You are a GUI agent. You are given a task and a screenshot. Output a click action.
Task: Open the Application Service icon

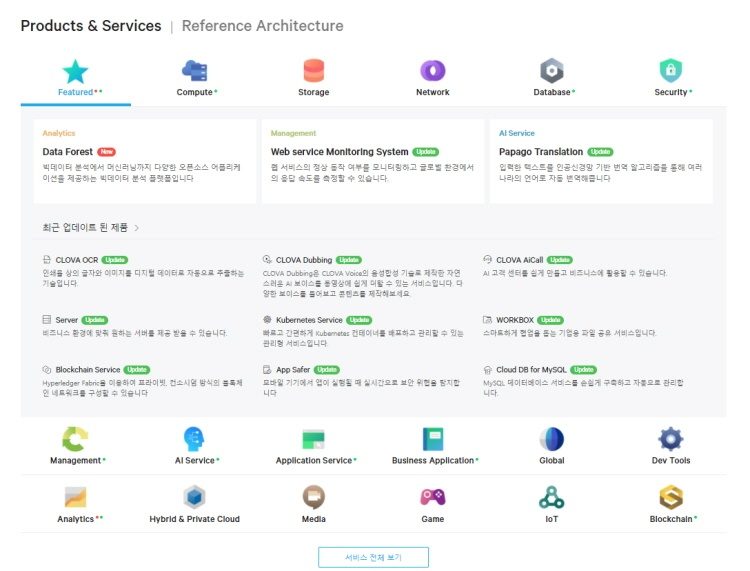(314, 439)
